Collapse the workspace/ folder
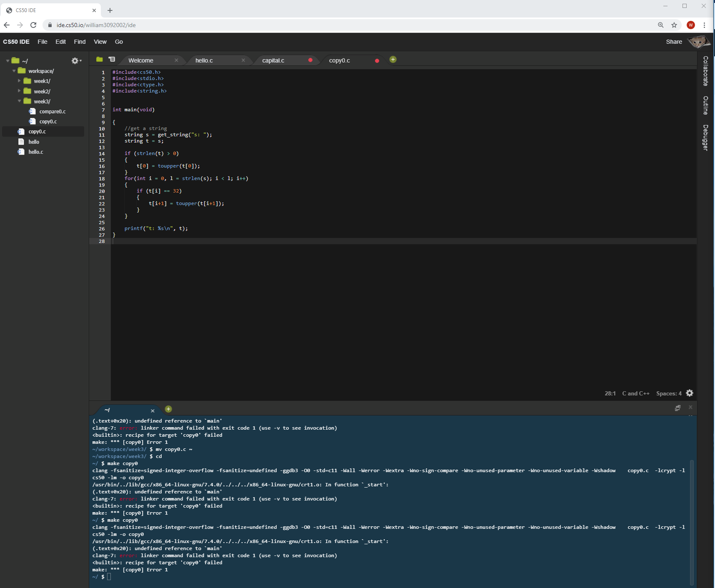Viewport: 715px width, 588px height. click(x=14, y=71)
